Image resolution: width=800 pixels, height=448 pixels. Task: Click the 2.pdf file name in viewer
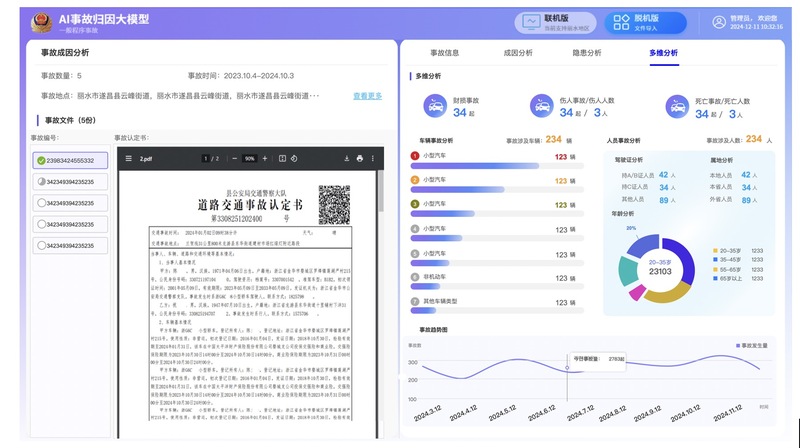146,159
